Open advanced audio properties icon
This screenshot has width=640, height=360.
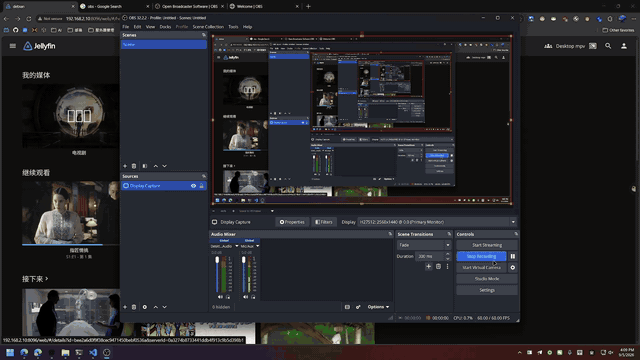pos(358,307)
